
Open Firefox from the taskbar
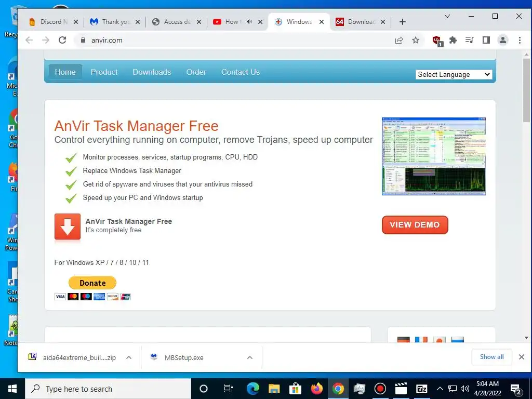point(316,389)
